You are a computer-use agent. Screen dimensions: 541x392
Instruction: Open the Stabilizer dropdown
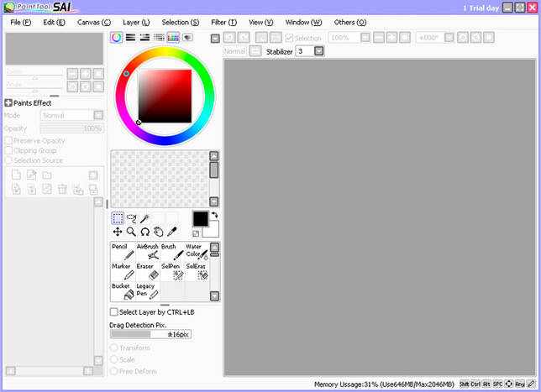(319, 51)
